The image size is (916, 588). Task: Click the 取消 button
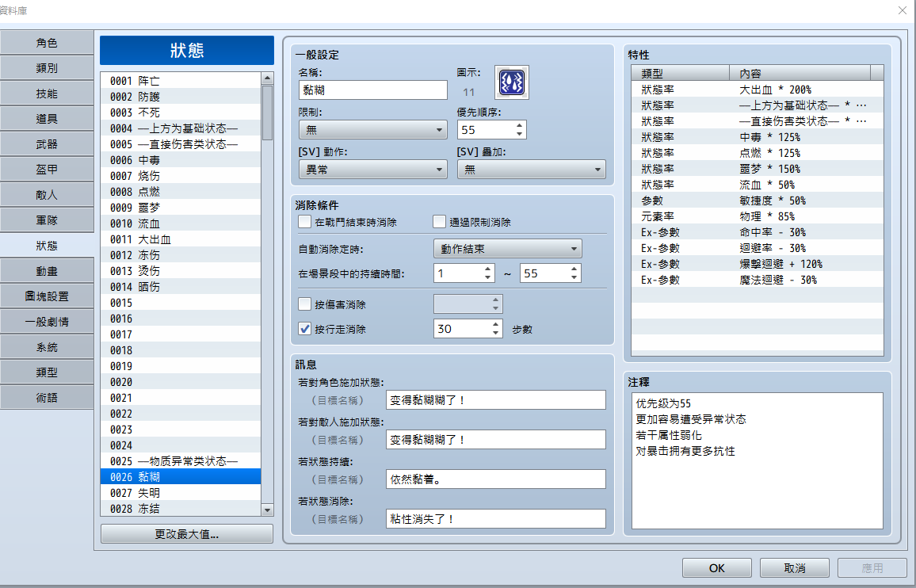coord(795,567)
